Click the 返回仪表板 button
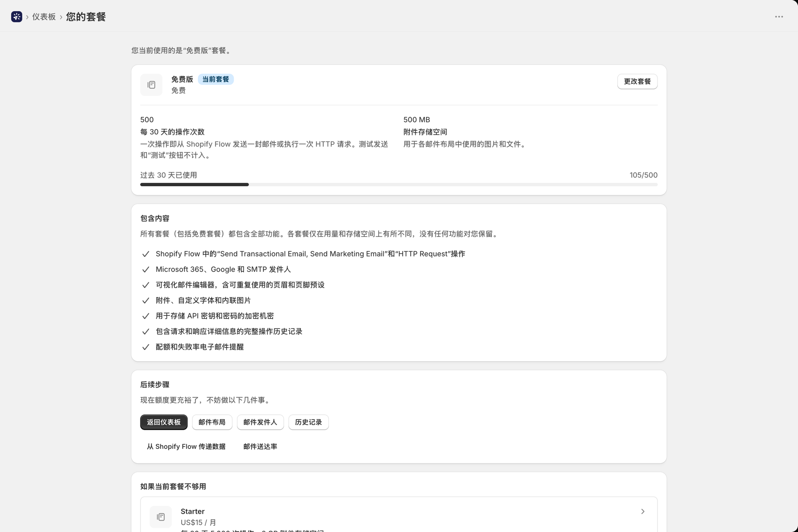 click(x=164, y=422)
